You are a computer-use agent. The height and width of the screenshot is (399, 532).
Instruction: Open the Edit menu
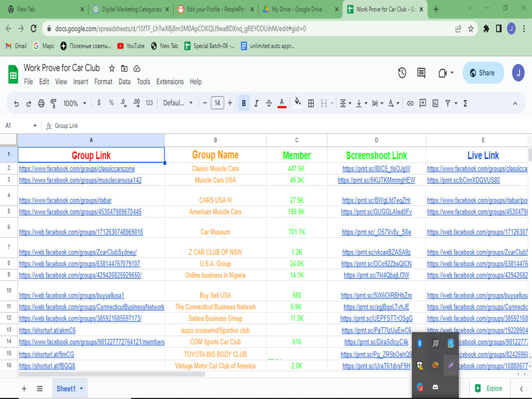pos(44,82)
